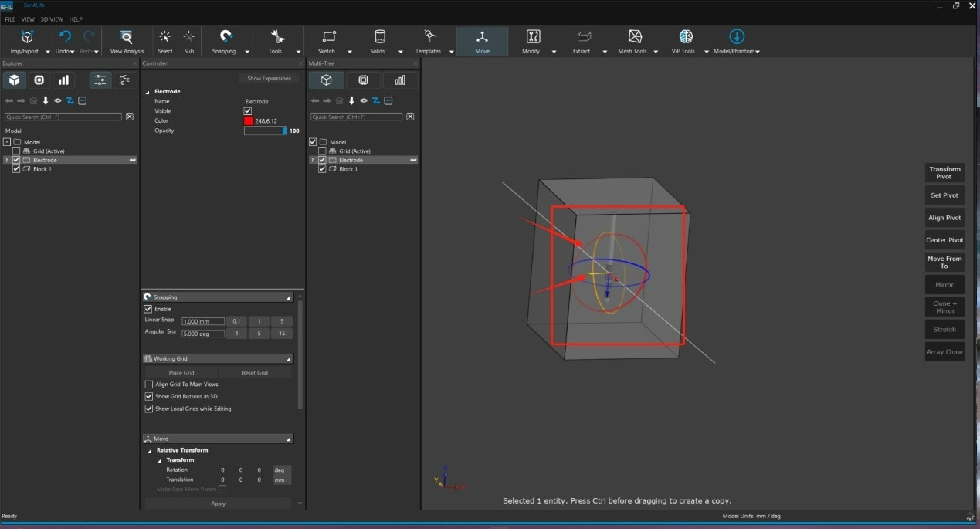
Task: Click the red Electrode color swatch
Action: click(x=249, y=121)
